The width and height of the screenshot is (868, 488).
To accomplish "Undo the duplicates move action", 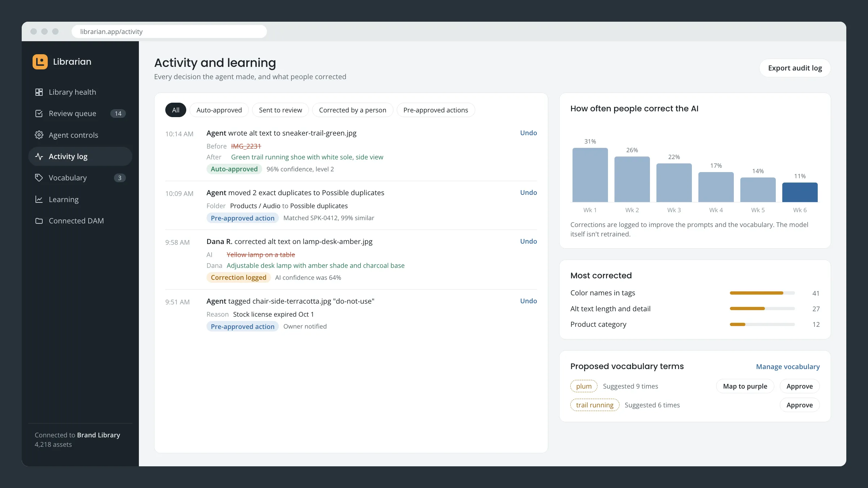I will tap(528, 192).
